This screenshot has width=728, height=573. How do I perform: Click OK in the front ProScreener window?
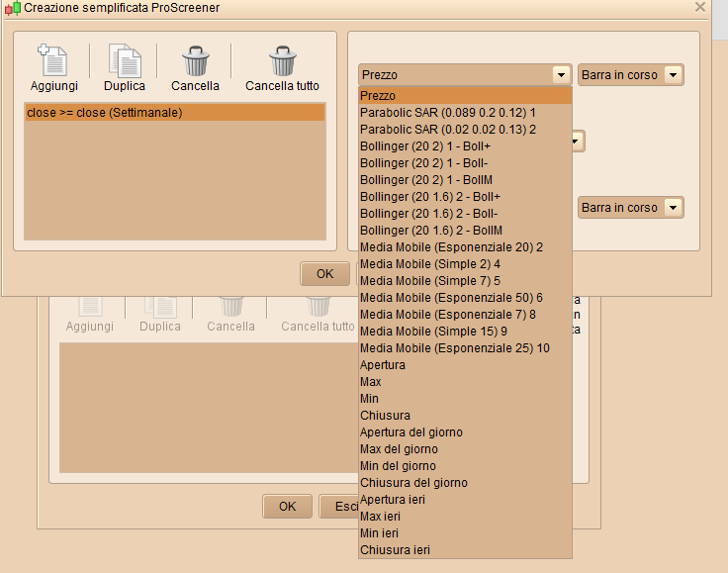click(x=324, y=274)
